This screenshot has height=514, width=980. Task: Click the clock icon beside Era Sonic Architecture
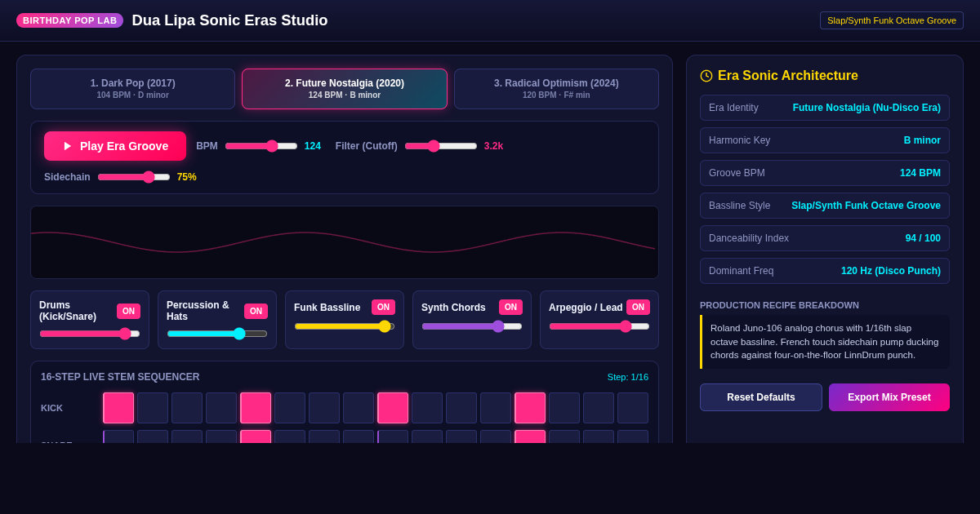click(706, 76)
